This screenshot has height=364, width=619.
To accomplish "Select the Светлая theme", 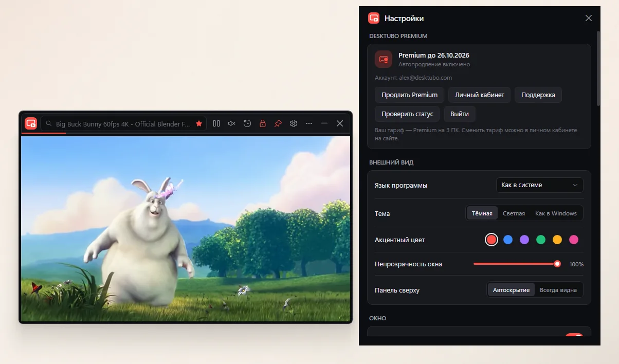I will click(x=514, y=213).
